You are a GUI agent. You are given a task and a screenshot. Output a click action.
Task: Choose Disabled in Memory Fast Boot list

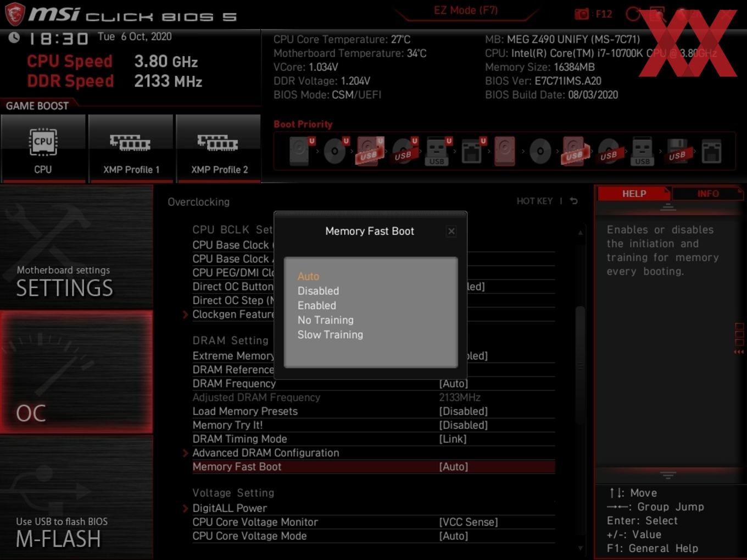(318, 291)
